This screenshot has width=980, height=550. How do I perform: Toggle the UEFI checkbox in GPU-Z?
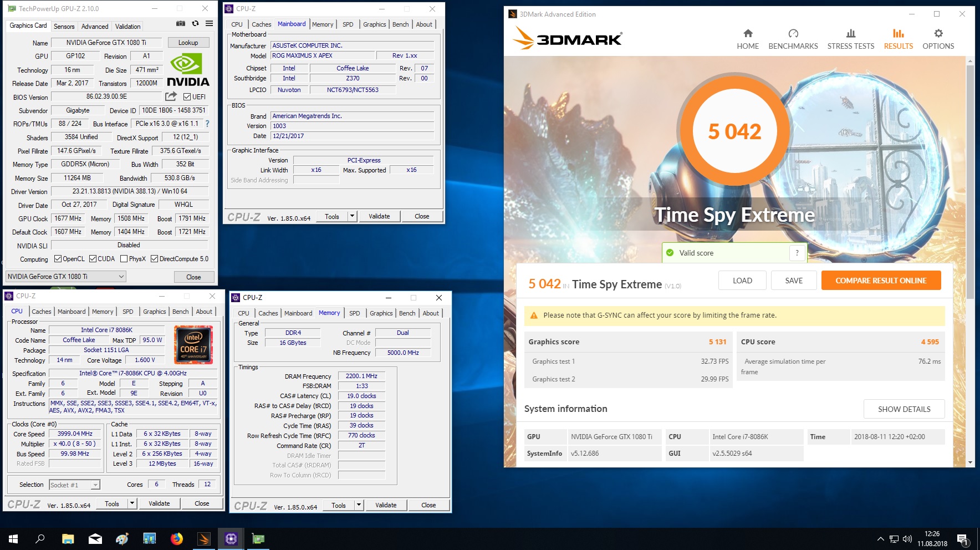[x=187, y=97]
